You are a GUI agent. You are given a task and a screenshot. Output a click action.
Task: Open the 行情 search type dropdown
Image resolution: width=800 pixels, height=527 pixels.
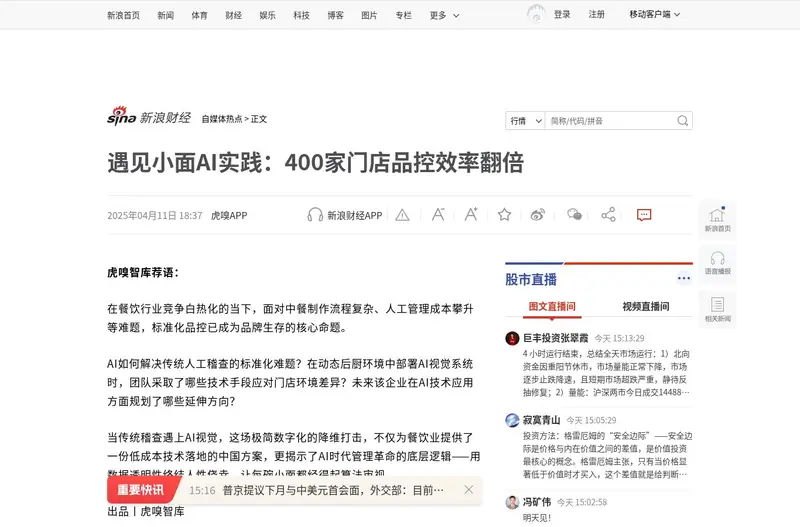coord(525,121)
